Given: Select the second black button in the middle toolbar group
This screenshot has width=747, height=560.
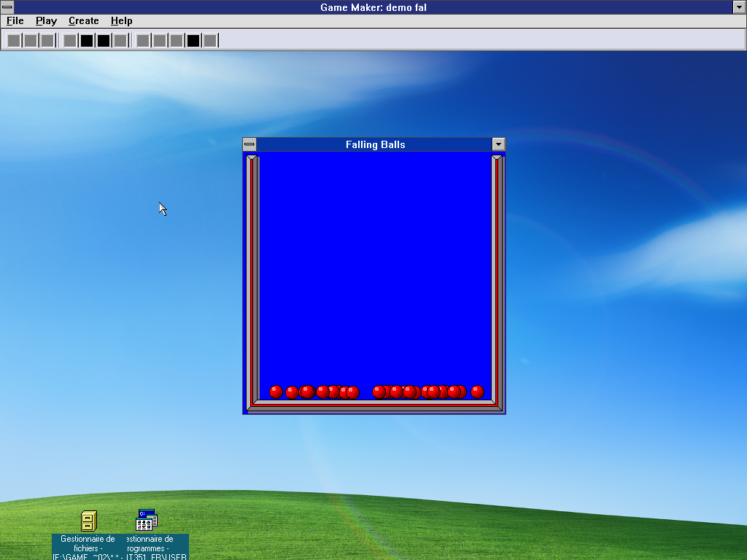Looking at the screenshot, I should tap(104, 40).
